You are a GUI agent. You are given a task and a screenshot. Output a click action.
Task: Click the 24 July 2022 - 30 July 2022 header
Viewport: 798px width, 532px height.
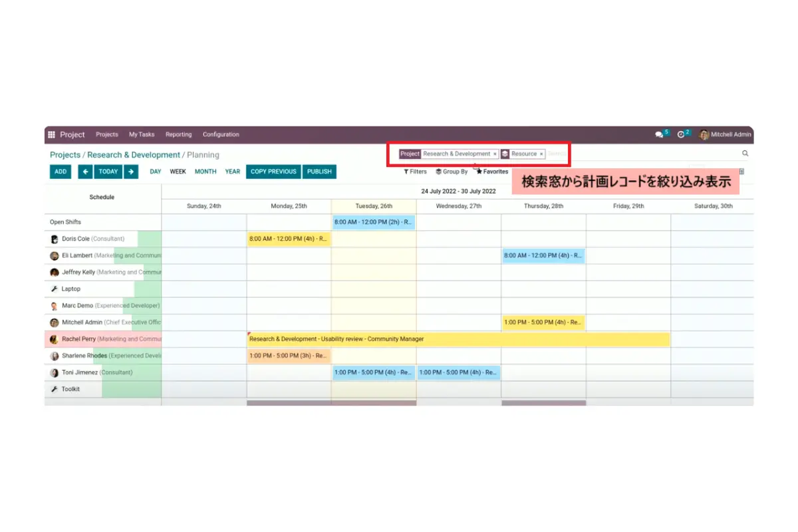pyautogui.click(x=458, y=192)
